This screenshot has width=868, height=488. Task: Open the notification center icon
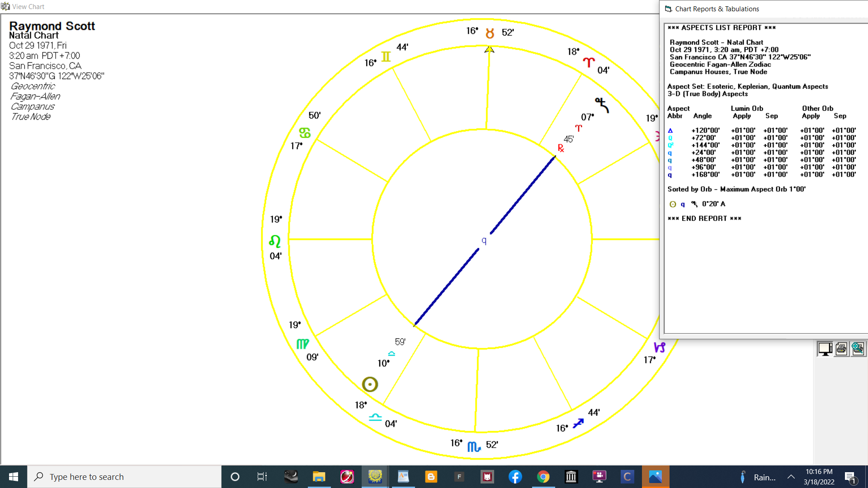[850, 477]
